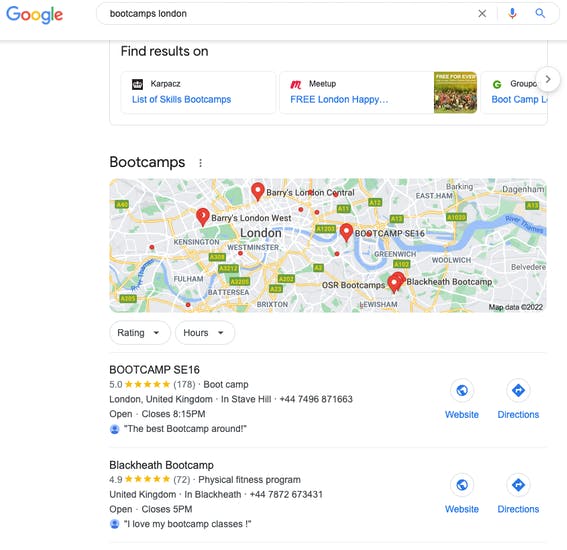567x550 pixels.
Task: Click Directions icon for Blackheath Bootcamp
Action: 518,485
